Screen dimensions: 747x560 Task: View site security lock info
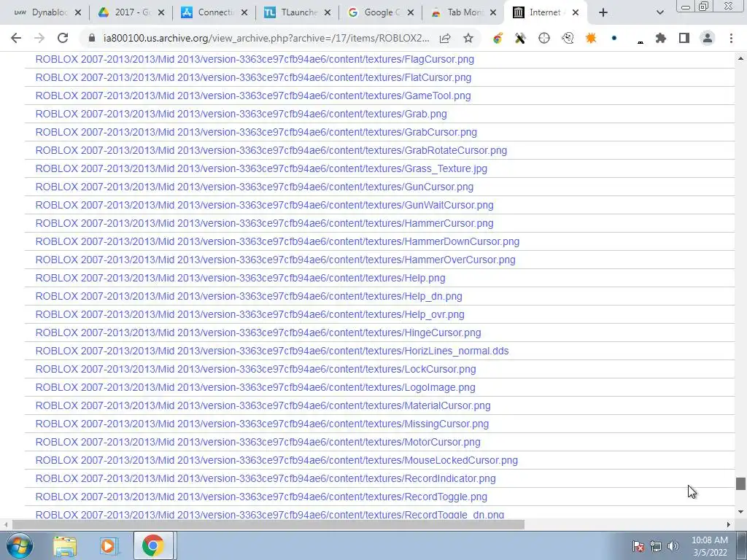click(92, 38)
